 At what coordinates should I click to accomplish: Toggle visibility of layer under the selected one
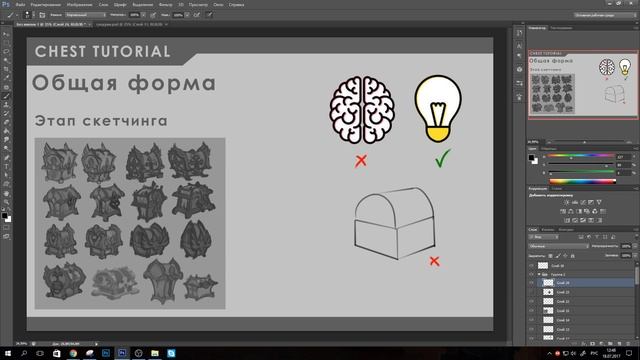(531, 292)
